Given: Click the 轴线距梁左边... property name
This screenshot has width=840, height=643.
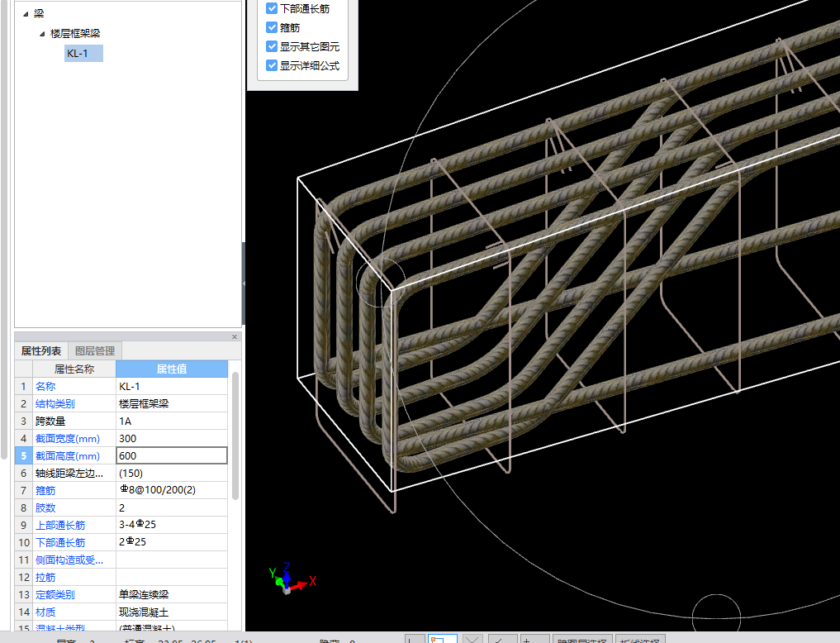Looking at the screenshot, I should (x=69, y=473).
